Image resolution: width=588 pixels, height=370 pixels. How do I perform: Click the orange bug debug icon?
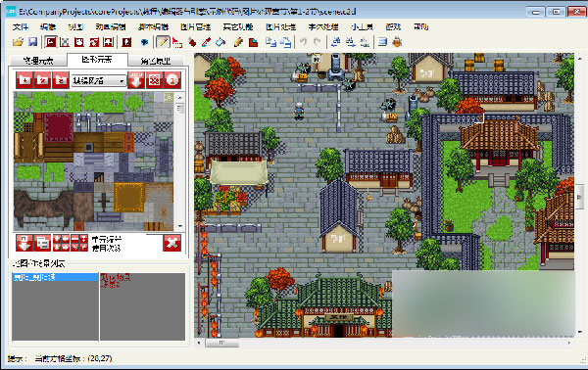point(397,42)
